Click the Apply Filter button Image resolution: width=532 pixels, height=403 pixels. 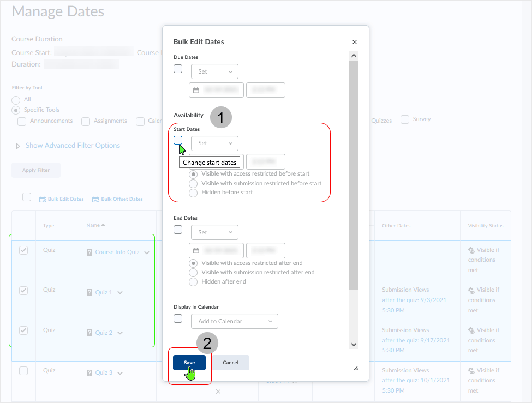click(x=36, y=170)
